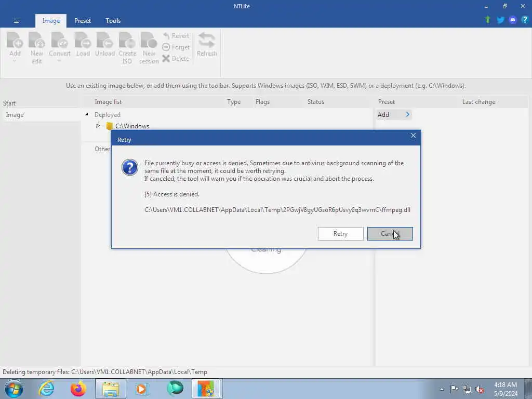Viewport: 532px width, 399px height.
Task: Click the Revert toolbar item
Action: click(176, 36)
